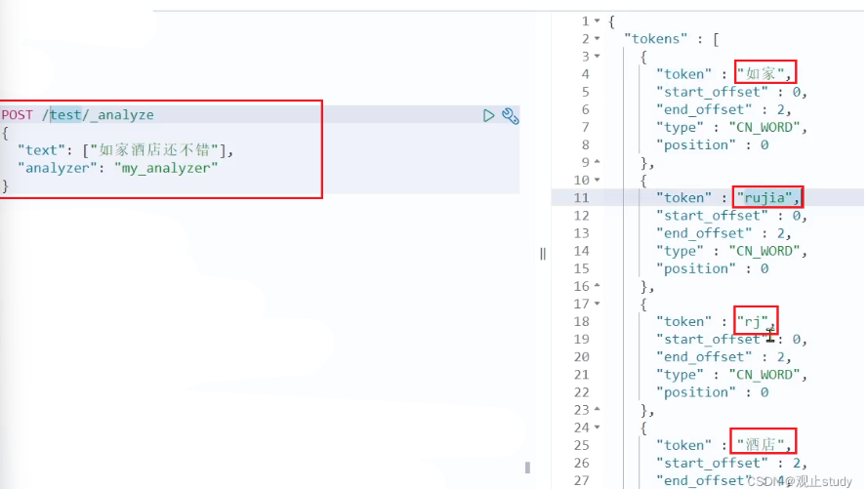
Task: Click line number 11 in the response gutter
Action: [581, 197]
